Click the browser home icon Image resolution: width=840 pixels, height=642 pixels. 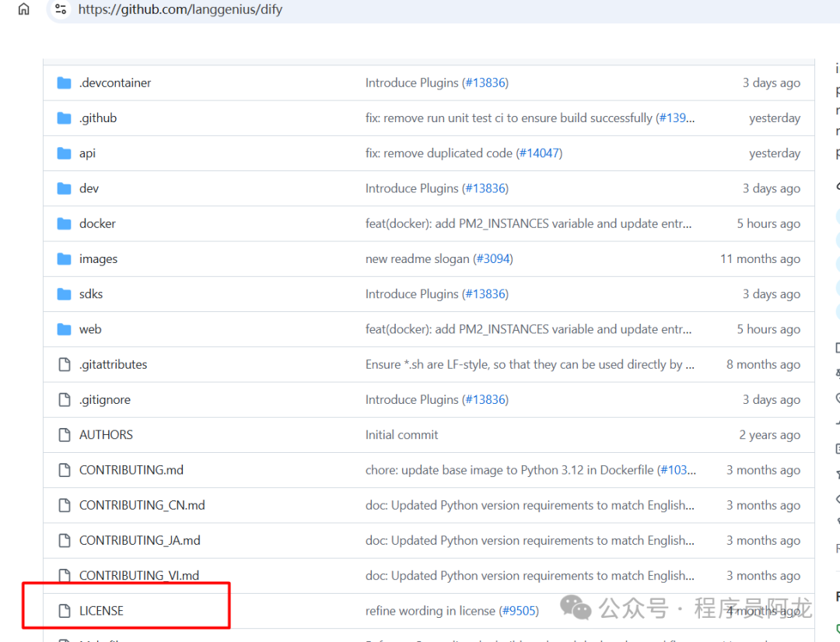tap(23, 9)
